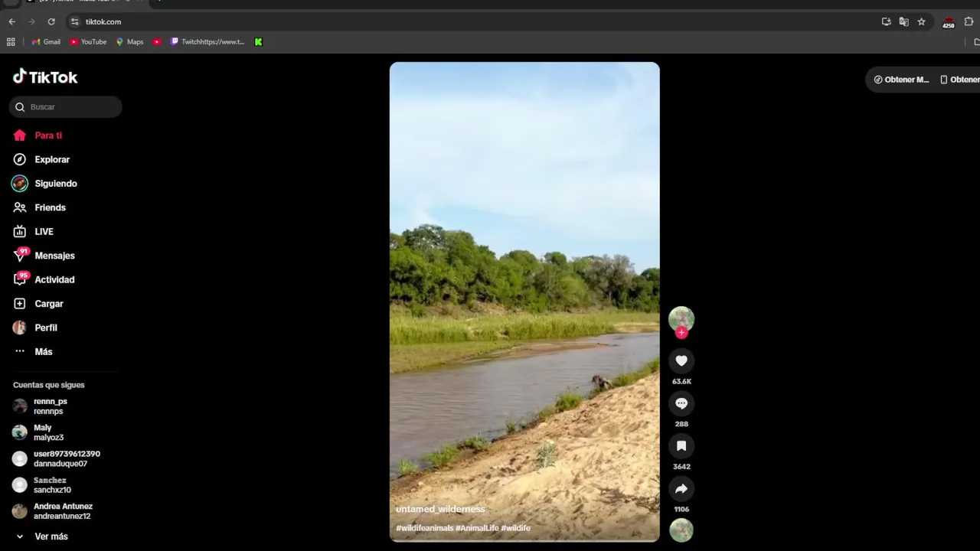Open the Andrea Antunez account
This screenshot has width=980, height=551.
click(x=53, y=510)
